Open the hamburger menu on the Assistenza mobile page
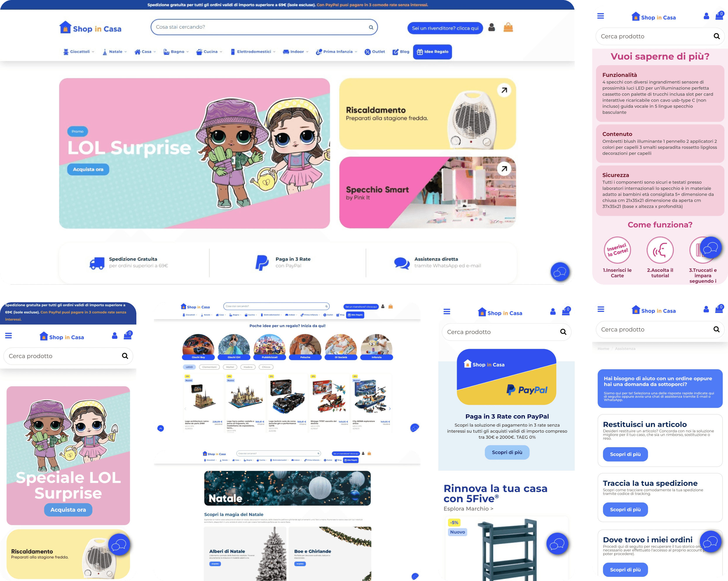Viewport: 728px width, 581px height. tap(601, 309)
